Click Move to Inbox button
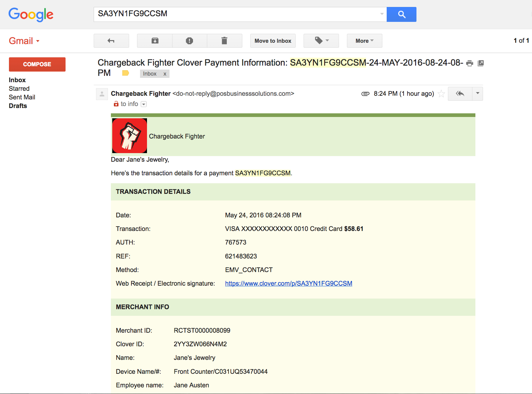The image size is (532, 394). 273,41
